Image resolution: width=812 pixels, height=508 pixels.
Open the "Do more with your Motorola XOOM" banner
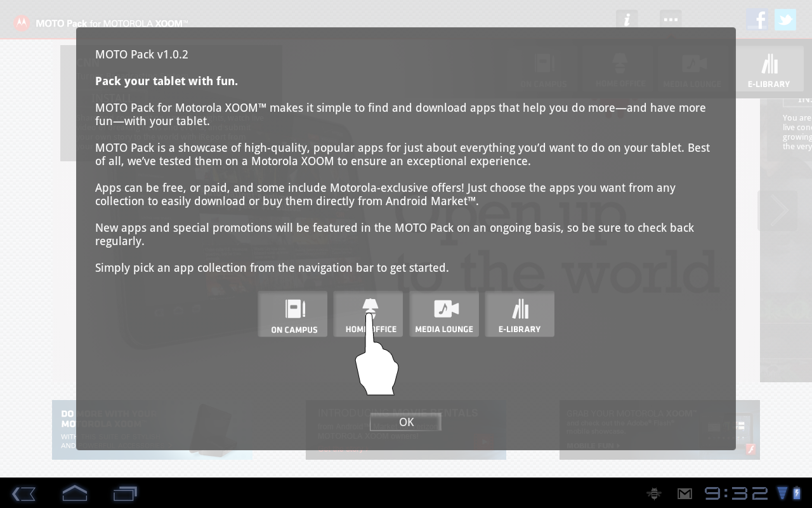152,430
